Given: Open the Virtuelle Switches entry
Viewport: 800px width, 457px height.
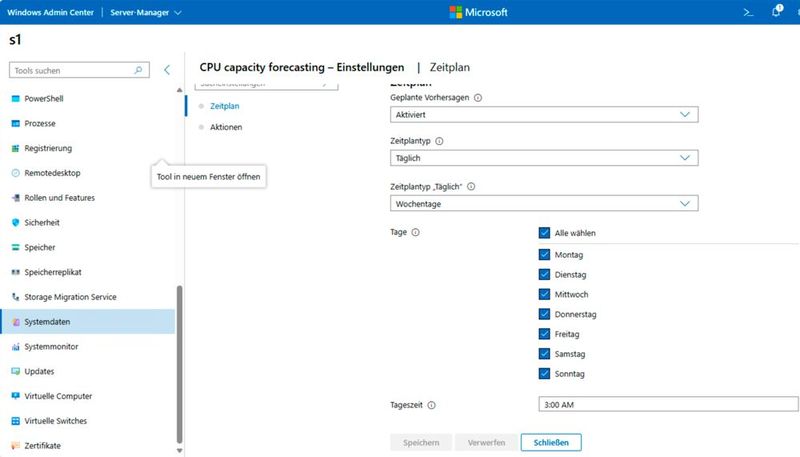Looking at the screenshot, I should coord(88,421).
